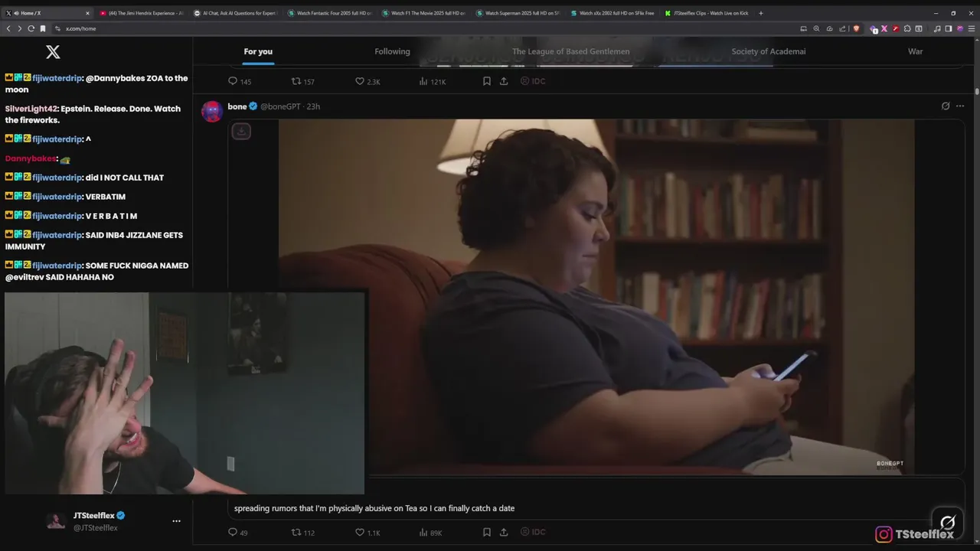Select the Following timeline tab

[x=392, y=51]
